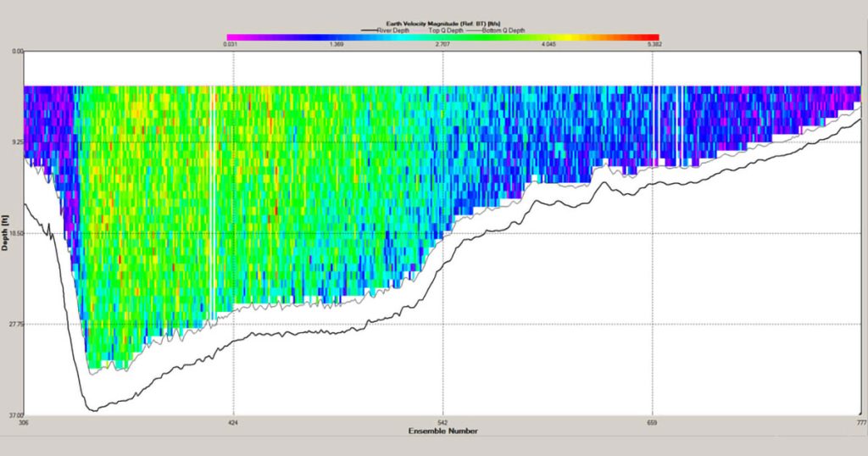This screenshot has width=868, height=456.
Task: Click the 542 ensemble tick label
Action: pyautogui.click(x=442, y=422)
